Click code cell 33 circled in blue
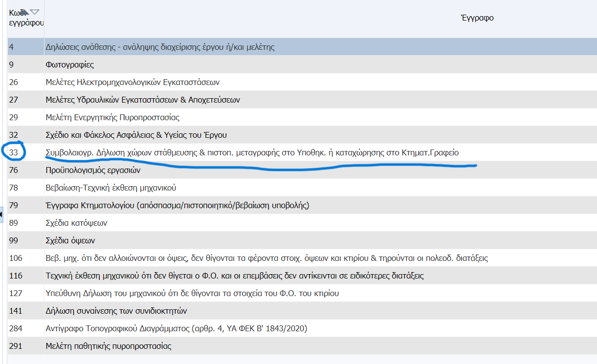The height and width of the screenshot is (364, 597). click(x=14, y=153)
